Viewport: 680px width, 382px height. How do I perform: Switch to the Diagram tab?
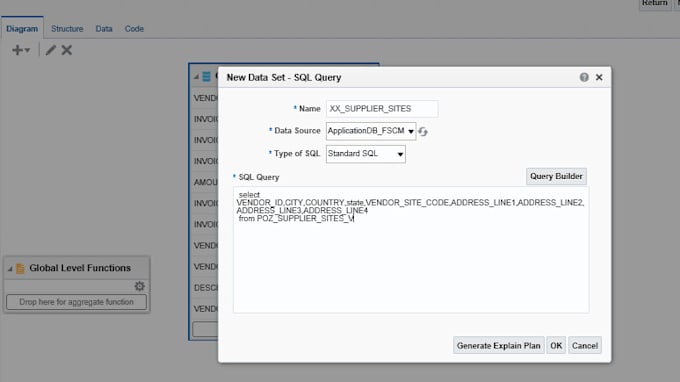coord(22,29)
